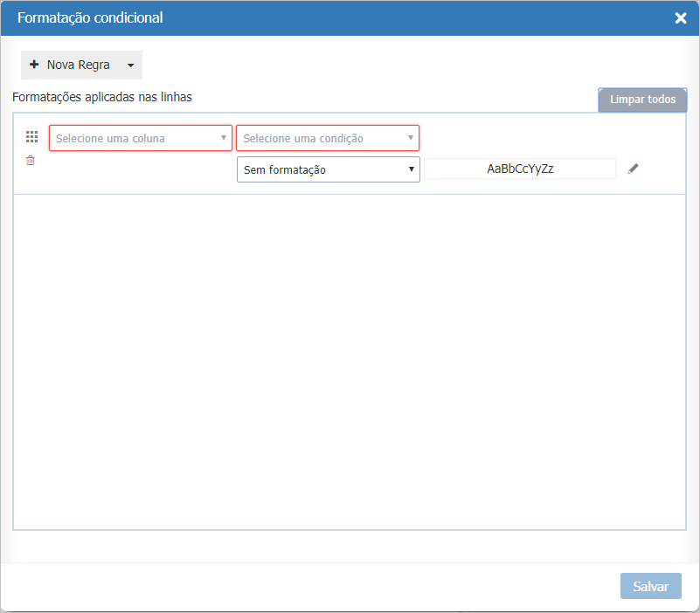
Task: Expand the Nova Regra caret arrow
Action: point(130,65)
